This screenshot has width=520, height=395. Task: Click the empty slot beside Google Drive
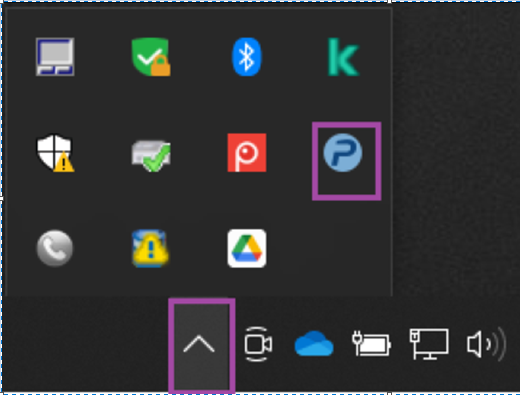coord(343,248)
